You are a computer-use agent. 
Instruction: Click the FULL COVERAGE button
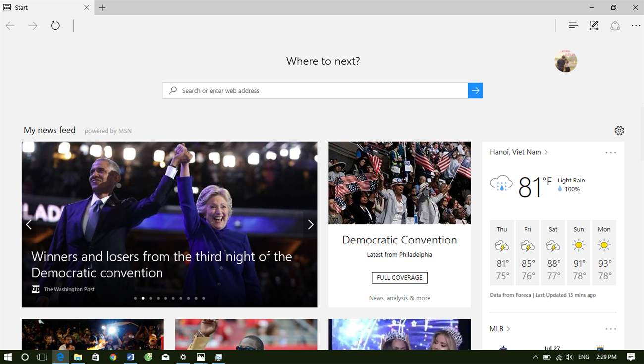400,278
